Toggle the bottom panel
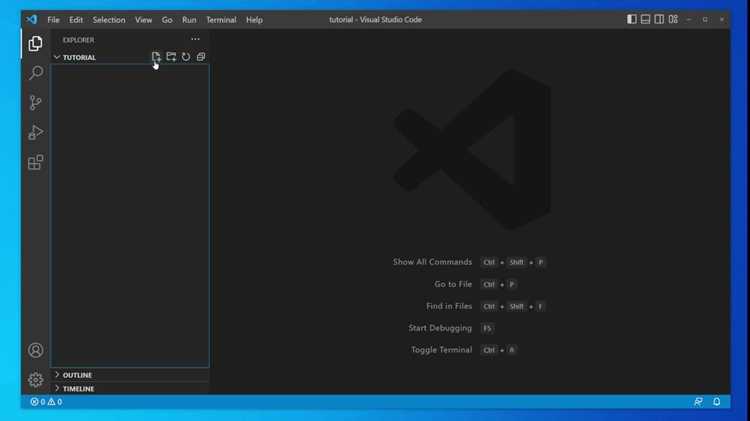Viewport: 750px width, 421px height. pos(645,20)
